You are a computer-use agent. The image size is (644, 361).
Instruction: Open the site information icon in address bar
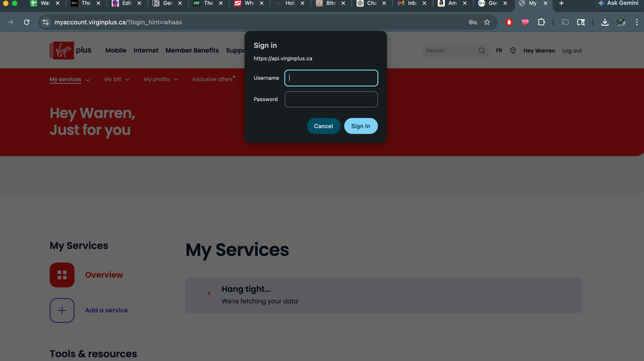click(x=46, y=22)
